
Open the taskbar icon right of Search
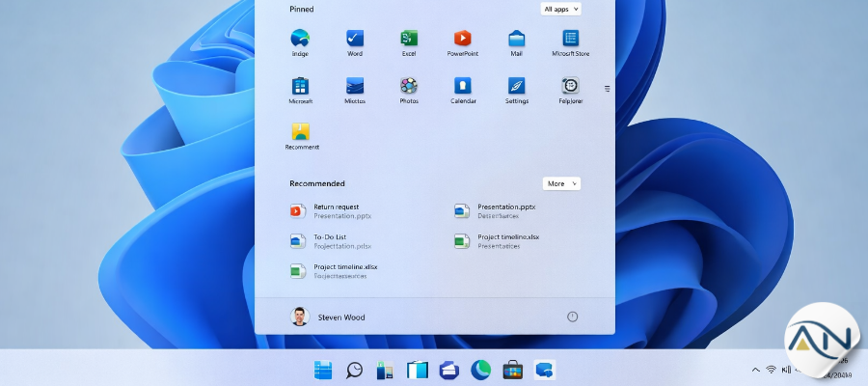point(385,370)
